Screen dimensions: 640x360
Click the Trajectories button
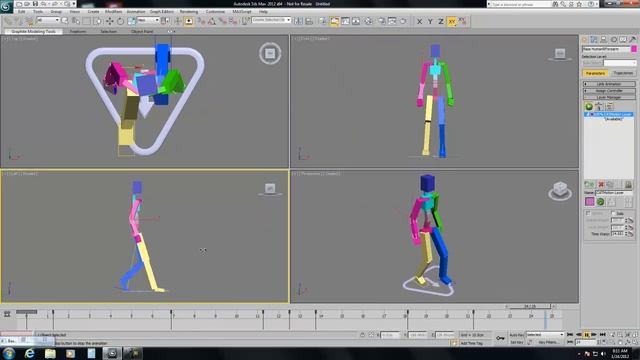coord(623,73)
